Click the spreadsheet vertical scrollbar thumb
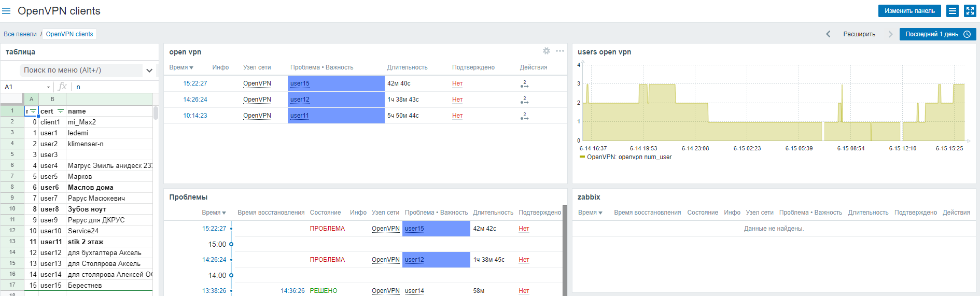This screenshot has width=980, height=296. 156,113
